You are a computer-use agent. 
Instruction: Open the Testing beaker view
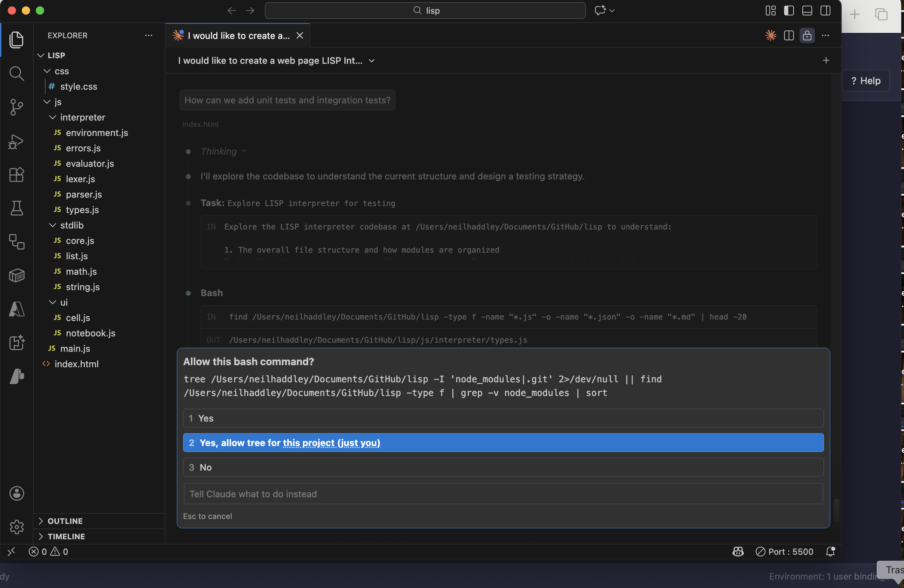point(17,208)
